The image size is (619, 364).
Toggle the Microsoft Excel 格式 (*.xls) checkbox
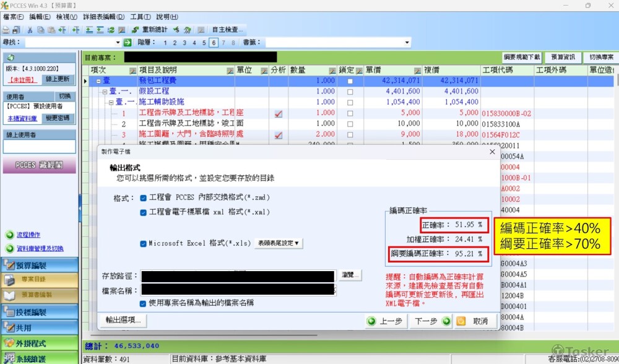tap(144, 243)
